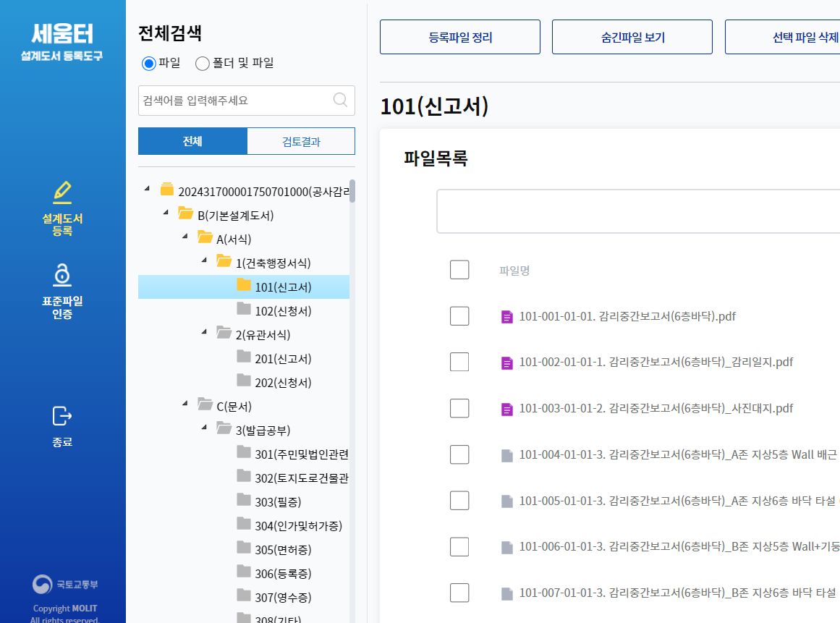
Task: Collapse the C(문서) tree node
Action: pyautogui.click(x=184, y=405)
